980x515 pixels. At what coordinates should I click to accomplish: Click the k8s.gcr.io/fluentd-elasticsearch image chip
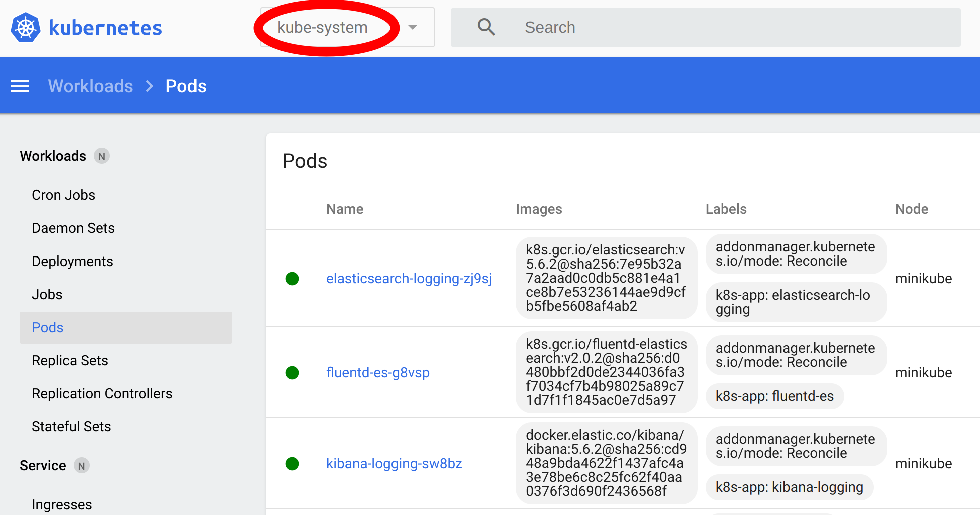click(x=607, y=372)
